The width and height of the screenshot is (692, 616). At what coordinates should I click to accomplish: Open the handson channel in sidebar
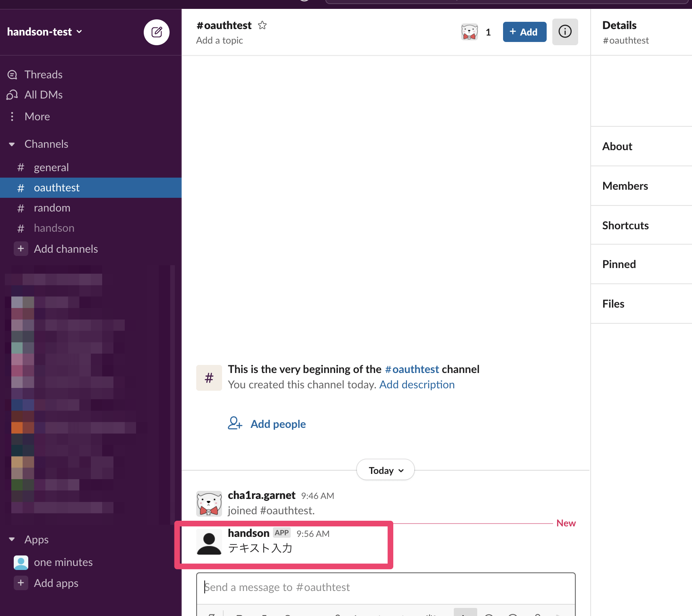[x=91, y=228]
